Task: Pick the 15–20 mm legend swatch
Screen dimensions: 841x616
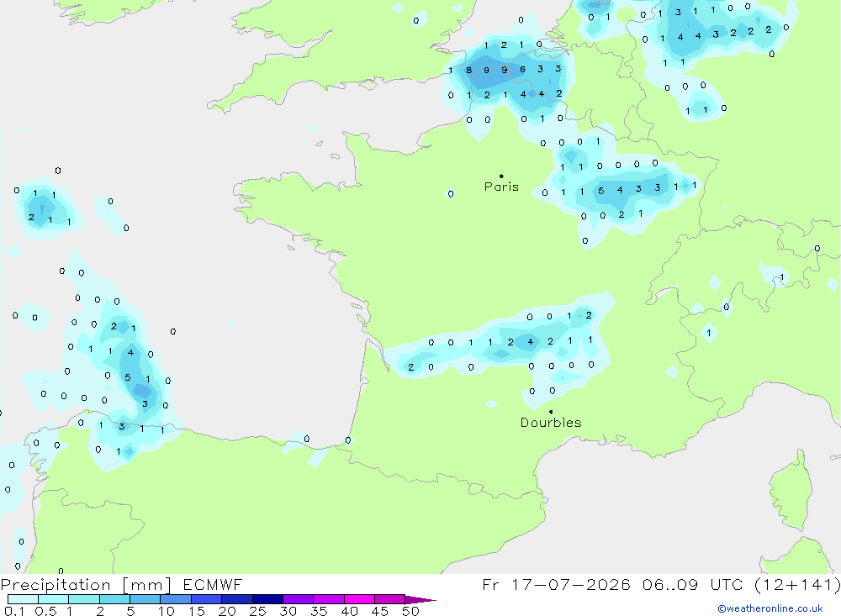Action: [x=206, y=599]
